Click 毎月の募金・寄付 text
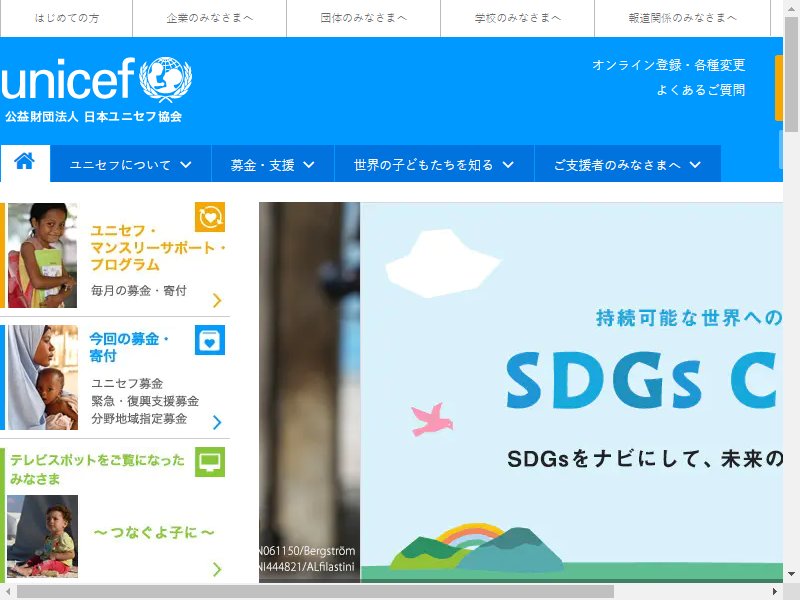Screen dimensions: 800x600 coord(139,290)
